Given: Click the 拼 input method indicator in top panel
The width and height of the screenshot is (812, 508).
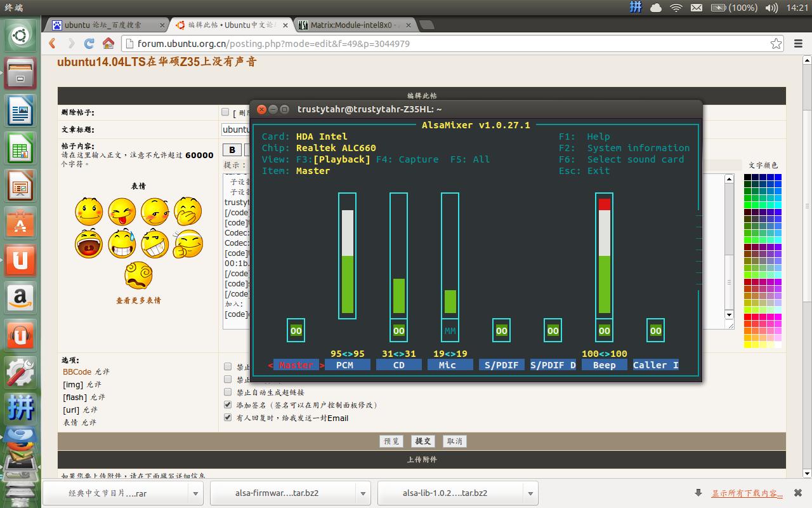Looking at the screenshot, I should [636, 8].
